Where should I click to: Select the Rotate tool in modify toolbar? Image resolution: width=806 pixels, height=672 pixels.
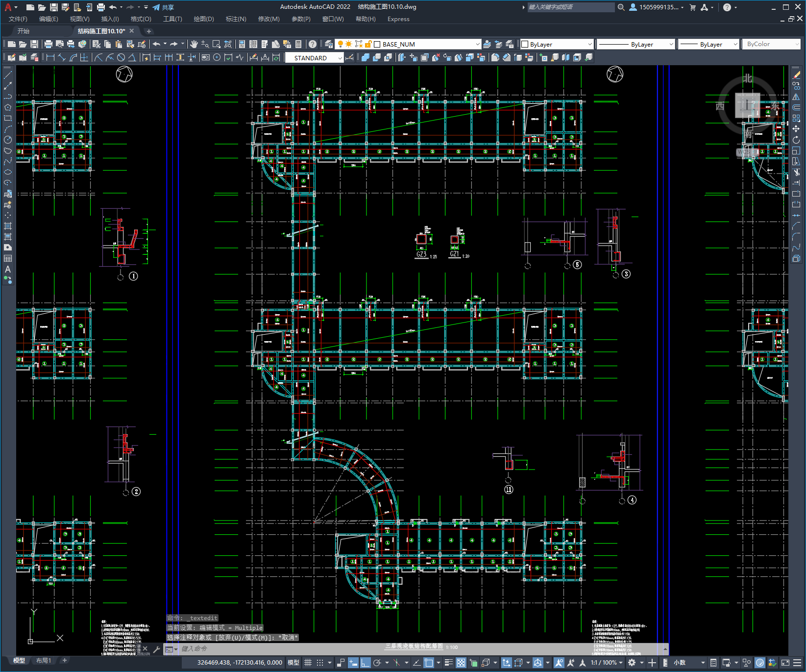[x=796, y=140]
